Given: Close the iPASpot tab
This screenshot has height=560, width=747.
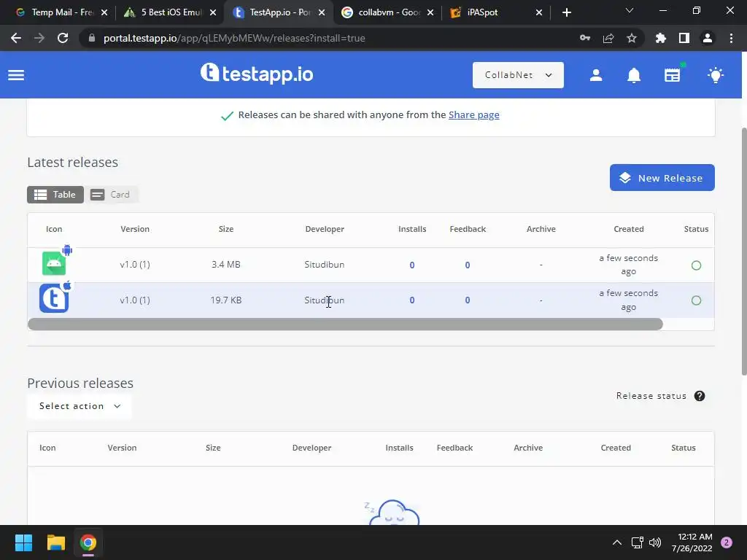Looking at the screenshot, I should tap(539, 12).
